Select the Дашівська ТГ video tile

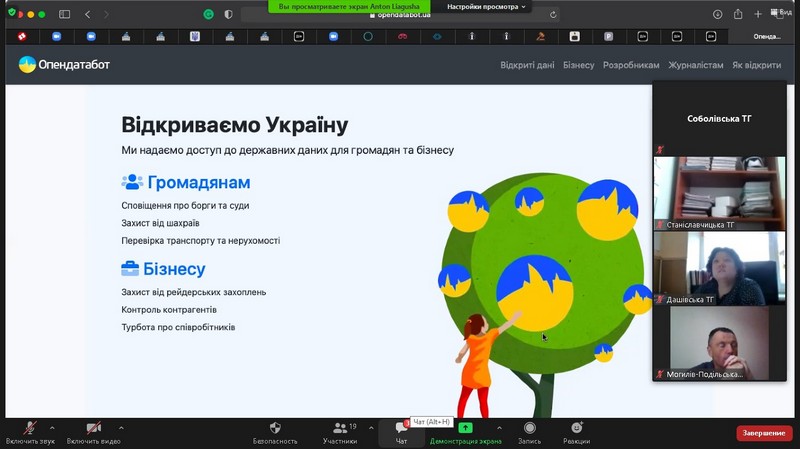[x=719, y=268]
